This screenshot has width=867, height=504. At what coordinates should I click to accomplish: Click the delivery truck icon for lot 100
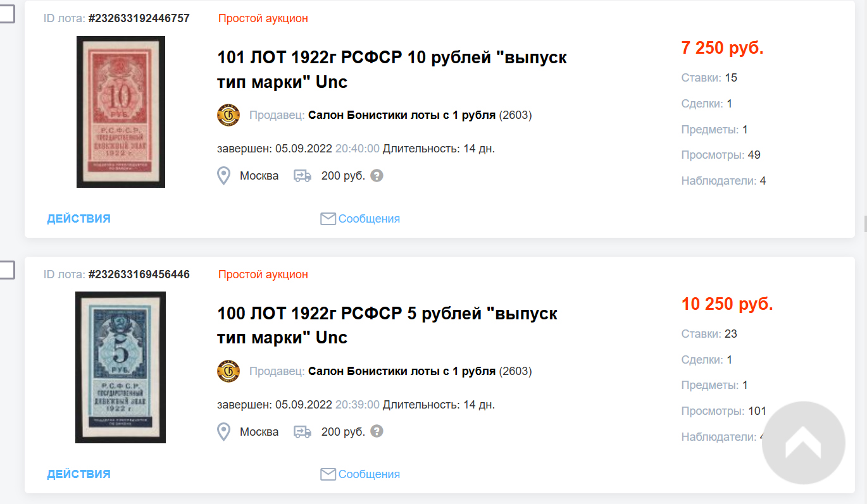click(303, 432)
